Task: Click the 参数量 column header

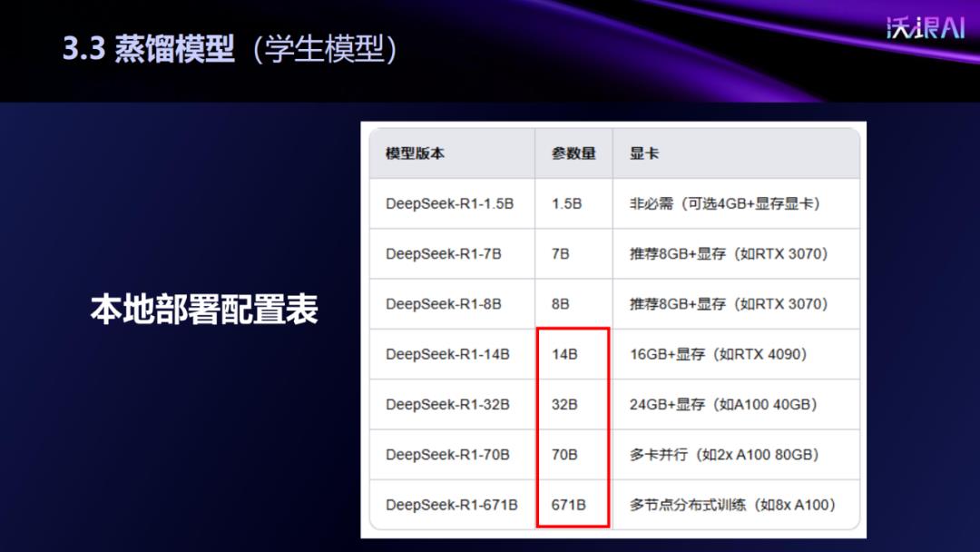Action: point(573,153)
